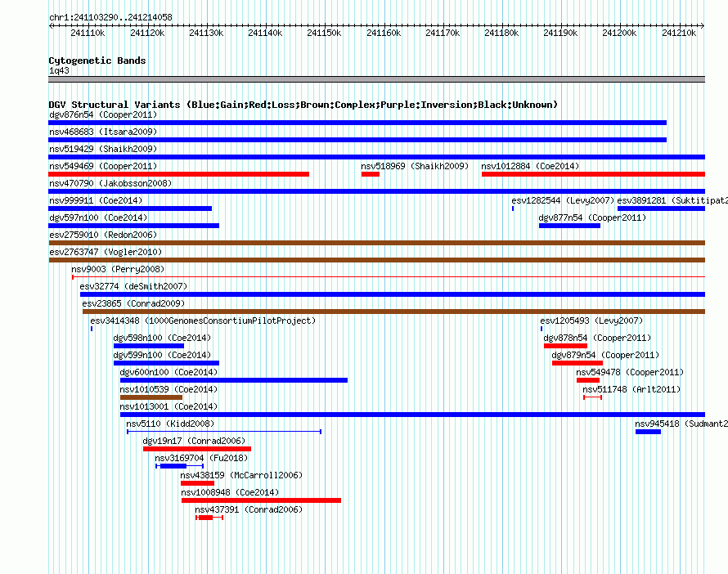
Task: Select the nsv511748 (Arlt2011) red interval
Action: click(x=593, y=397)
